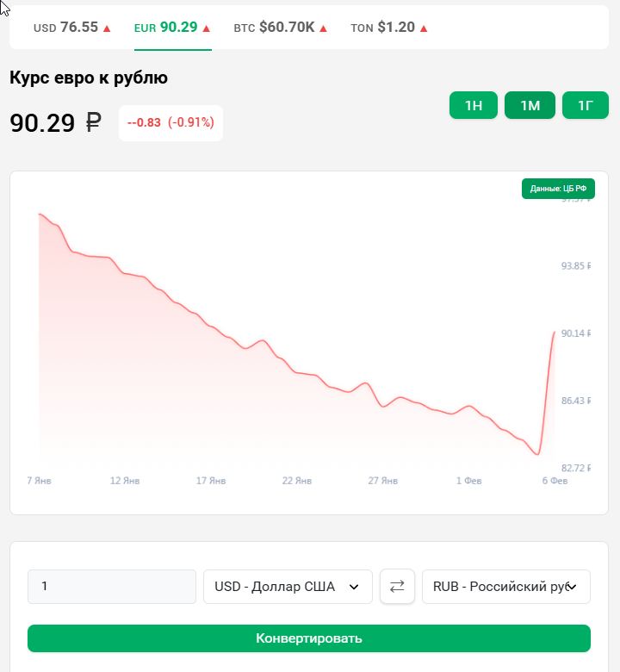This screenshot has width=620, height=672.
Task: Select the 1М period toggle
Action: pos(530,106)
